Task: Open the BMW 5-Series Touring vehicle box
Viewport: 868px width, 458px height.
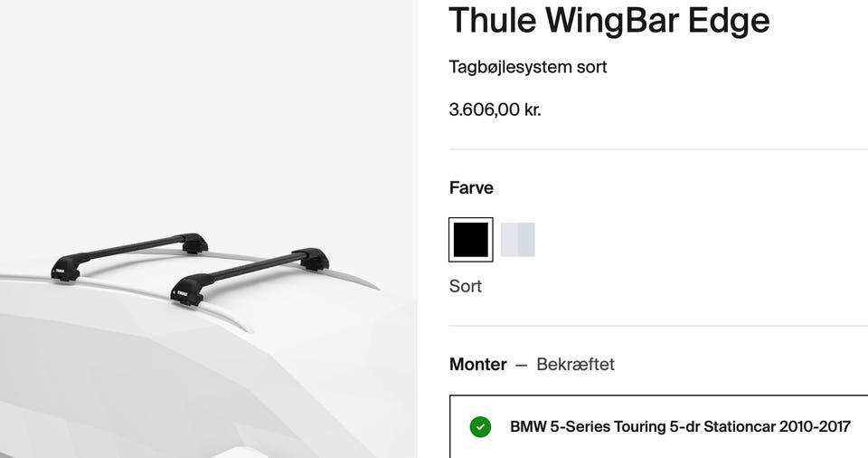Action: tap(659, 426)
